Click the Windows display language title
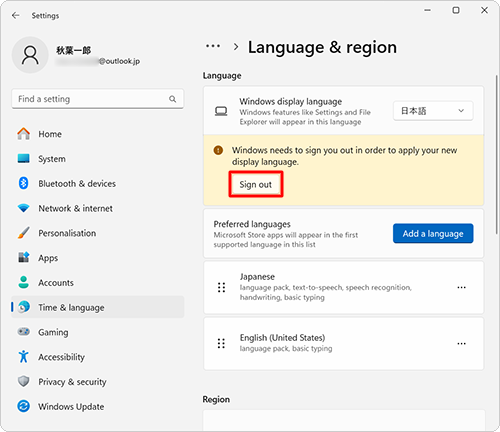The width and height of the screenshot is (500, 432). (290, 101)
